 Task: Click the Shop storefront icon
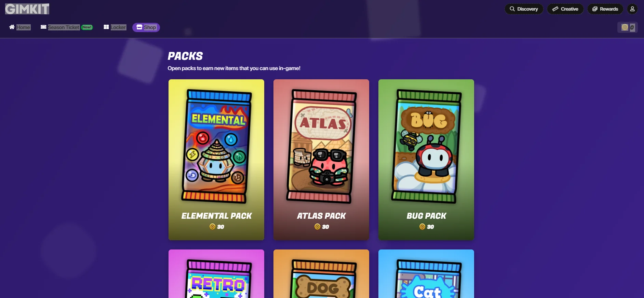pos(139,27)
